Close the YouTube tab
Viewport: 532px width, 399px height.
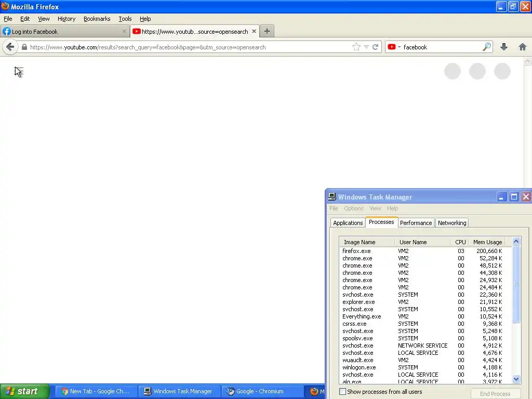[254, 31]
